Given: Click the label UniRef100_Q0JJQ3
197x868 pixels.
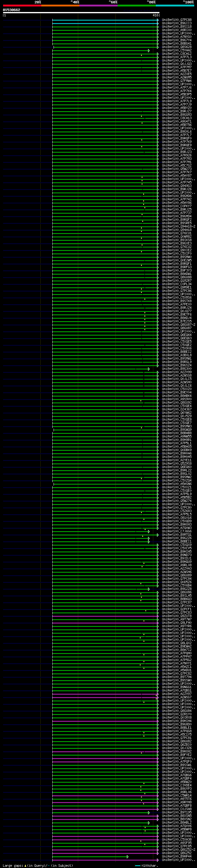Looking at the screenshot, I should [x=177, y=64].
